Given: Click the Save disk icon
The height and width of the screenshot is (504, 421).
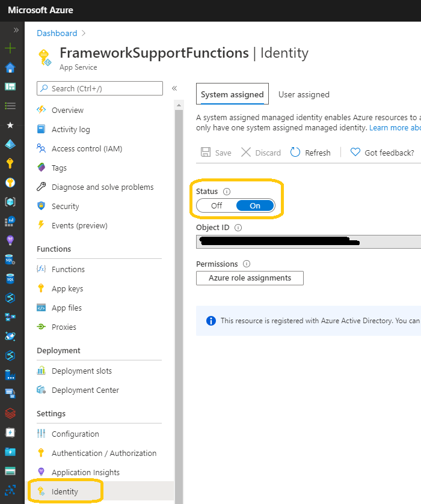Looking at the screenshot, I should pyautogui.click(x=206, y=153).
